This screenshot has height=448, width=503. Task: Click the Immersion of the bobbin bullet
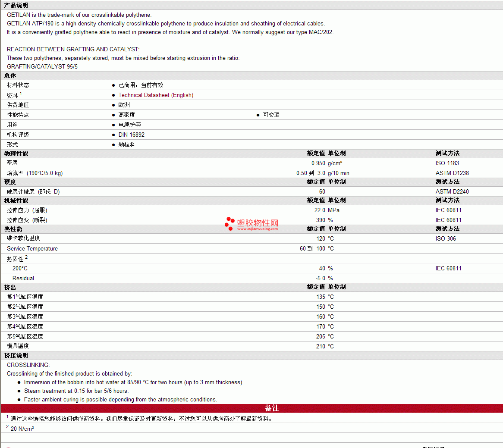tap(134, 382)
